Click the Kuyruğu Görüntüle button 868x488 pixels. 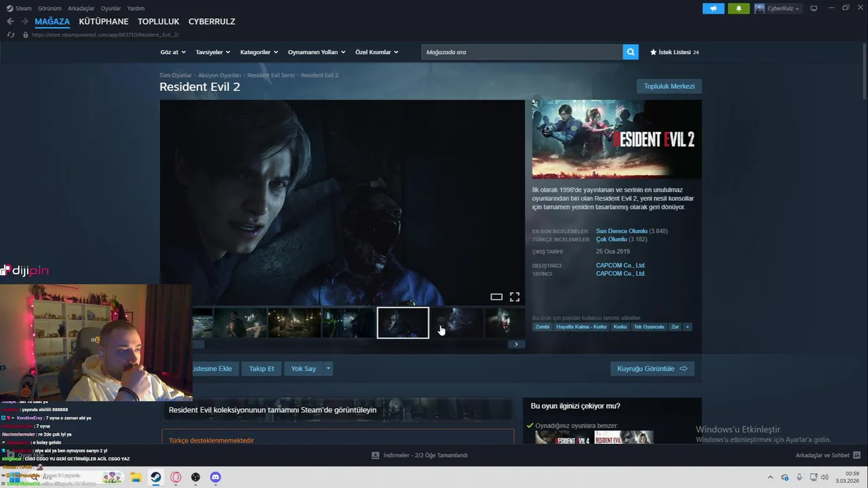tap(652, 369)
